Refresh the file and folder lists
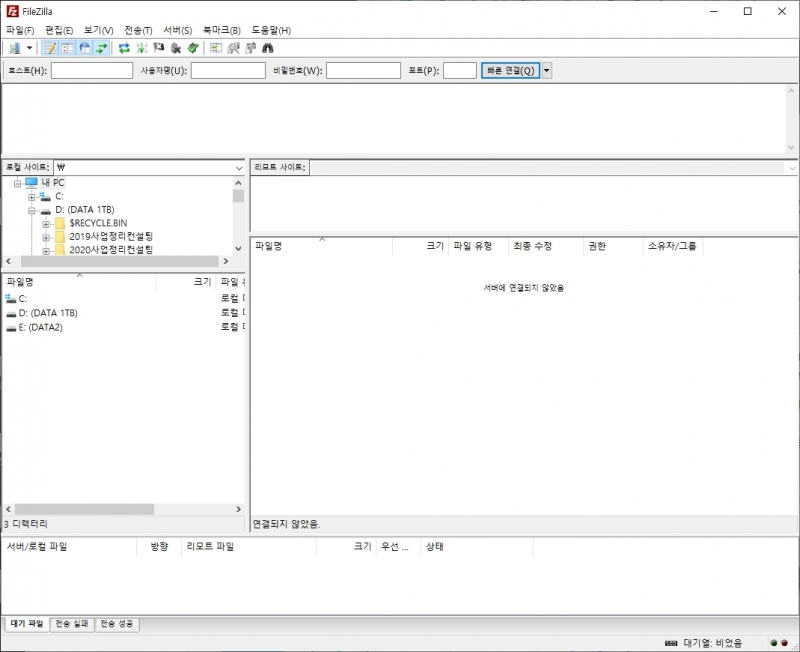Screen dimensions: 800x652 coord(124,48)
